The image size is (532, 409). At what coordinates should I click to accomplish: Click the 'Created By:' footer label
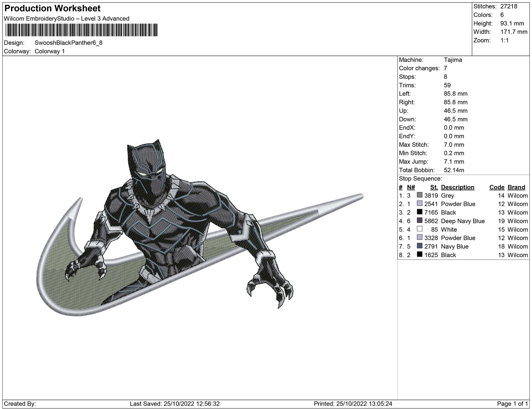tap(20, 403)
